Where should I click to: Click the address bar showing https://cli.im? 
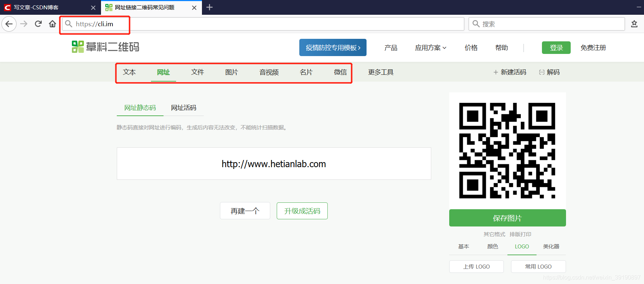pyautogui.click(x=263, y=24)
